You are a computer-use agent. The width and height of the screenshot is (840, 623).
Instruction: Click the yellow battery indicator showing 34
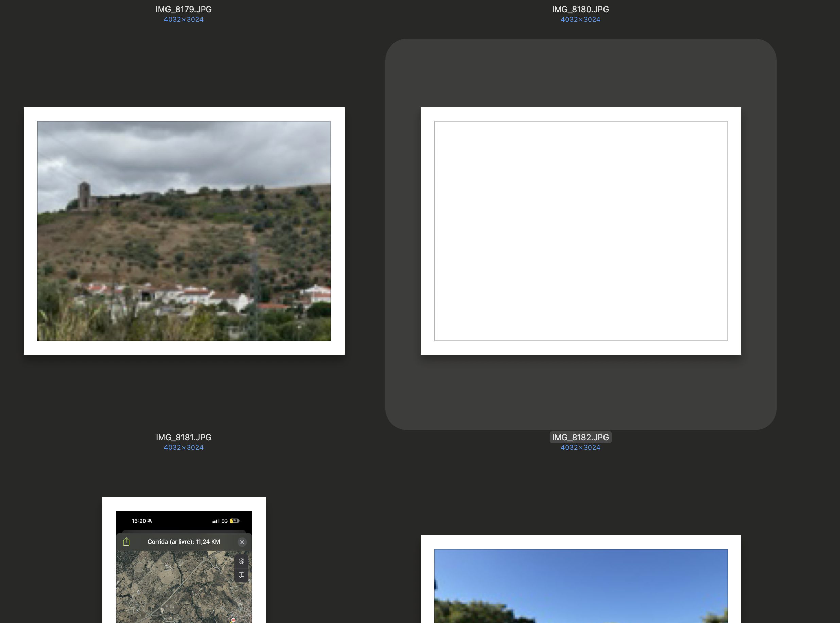click(x=234, y=521)
